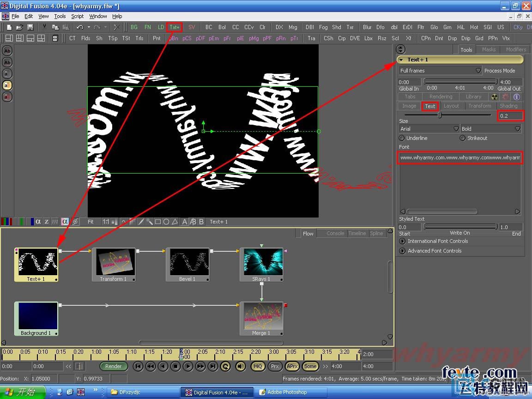Open the Full frames process mode dropdown

pyautogui.click(x=441, y=71)
